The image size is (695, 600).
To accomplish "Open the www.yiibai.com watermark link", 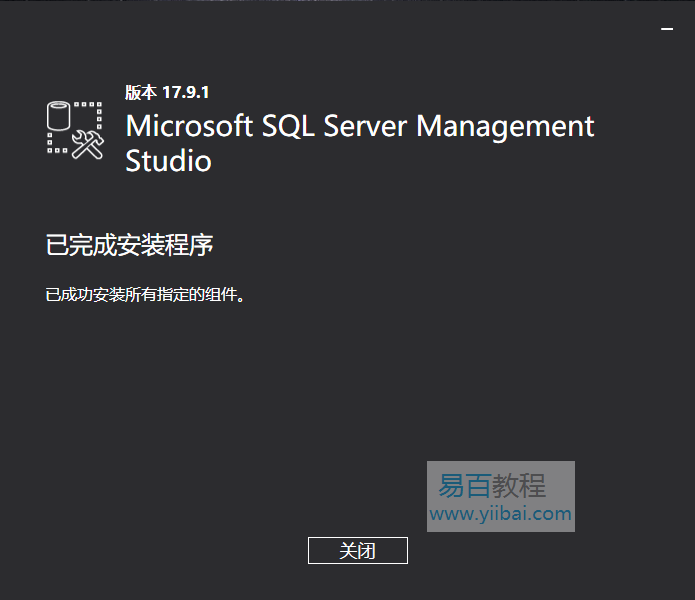I will tap(501, 514).
